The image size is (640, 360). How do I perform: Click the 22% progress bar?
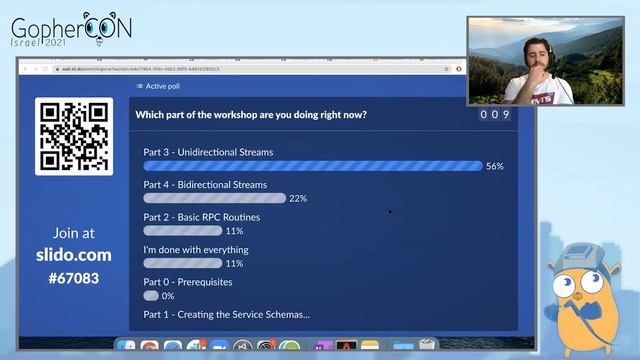pos(215,198)
